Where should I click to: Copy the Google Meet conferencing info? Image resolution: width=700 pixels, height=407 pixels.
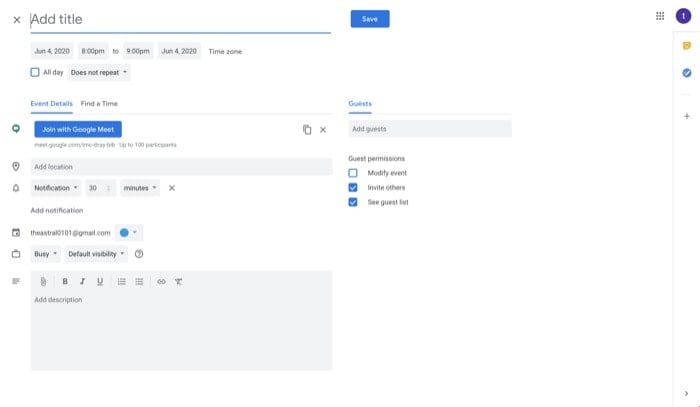pyautogui.click(x=307, y=130)
